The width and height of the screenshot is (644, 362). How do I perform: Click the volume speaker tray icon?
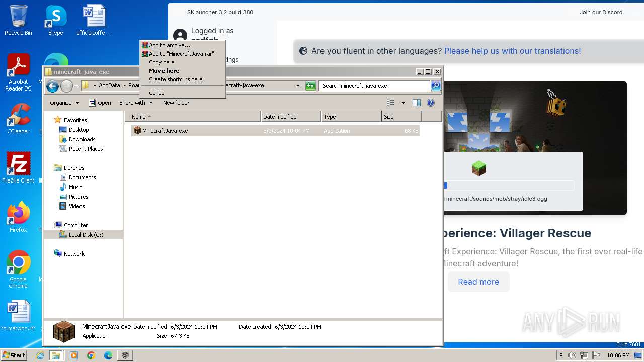pyautogui.click(x=572, y=355)
